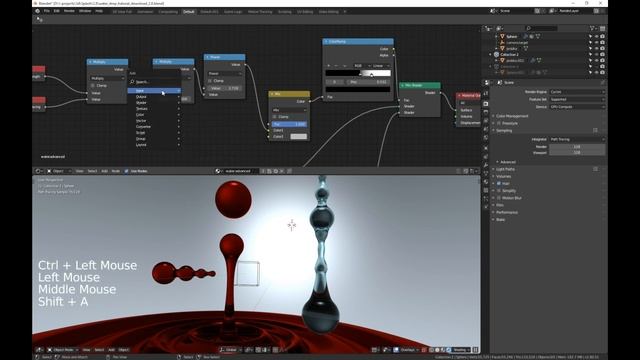640x360 pixels.
Task: Open the Feature Set Supported dropdown
Action: pos(577,99)
